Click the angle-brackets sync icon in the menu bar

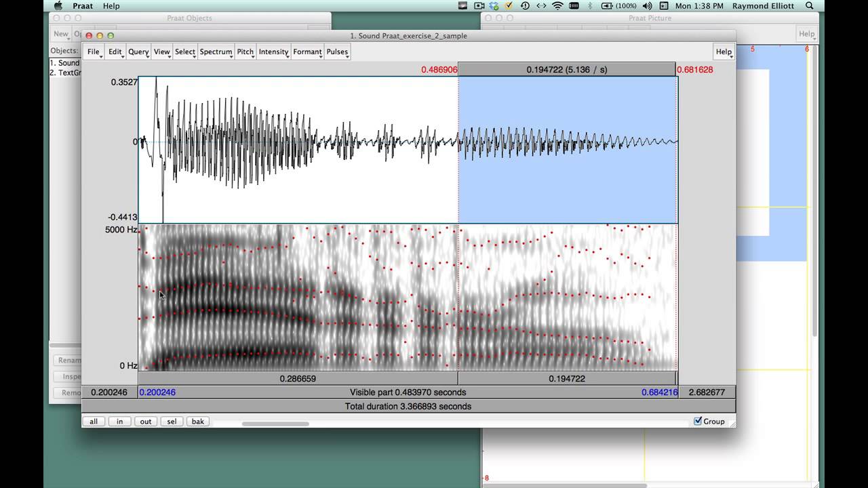pyautogui.click(x=541, y=5)
